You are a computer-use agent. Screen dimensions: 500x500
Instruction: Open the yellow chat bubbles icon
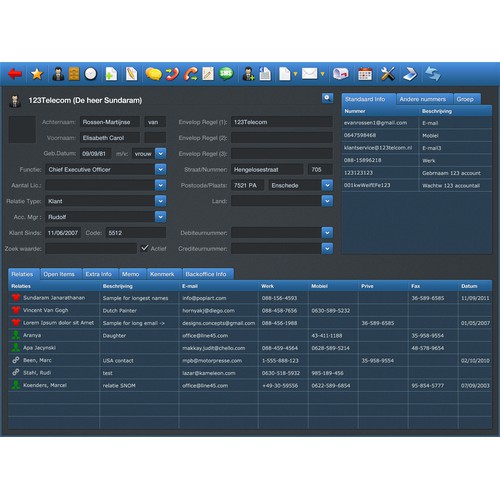tap(153, 74)
